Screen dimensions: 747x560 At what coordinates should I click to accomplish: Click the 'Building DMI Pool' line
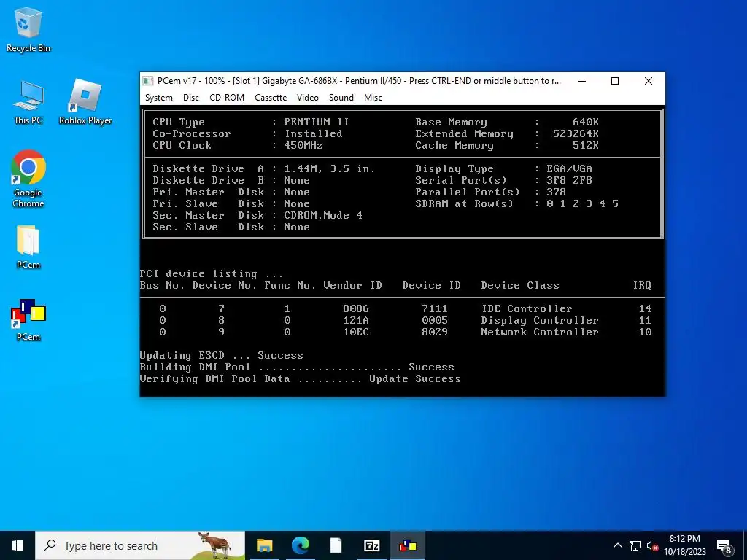coord(297,367)
